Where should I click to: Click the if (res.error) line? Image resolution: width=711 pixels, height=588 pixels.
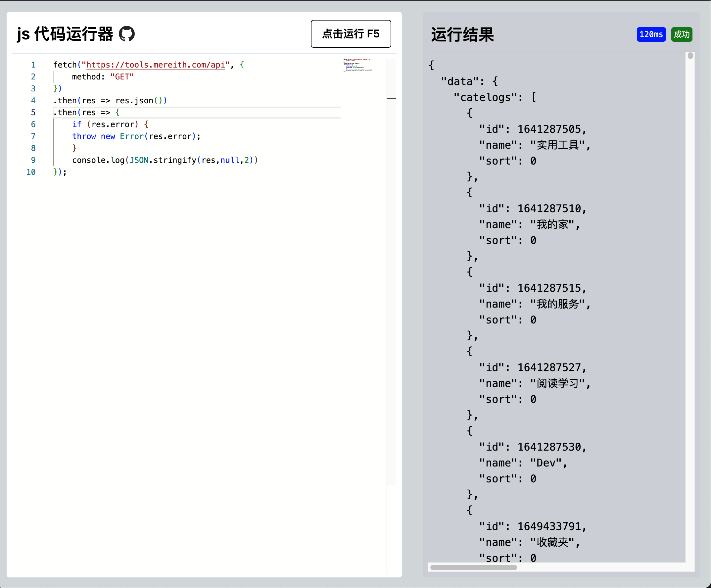point(110,124)
